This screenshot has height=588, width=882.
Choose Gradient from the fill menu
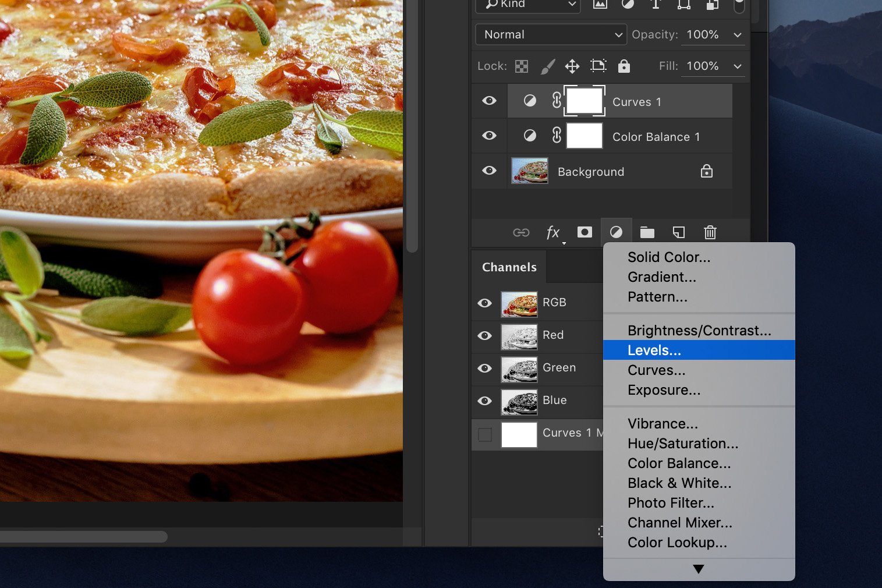tap(661, 277)
